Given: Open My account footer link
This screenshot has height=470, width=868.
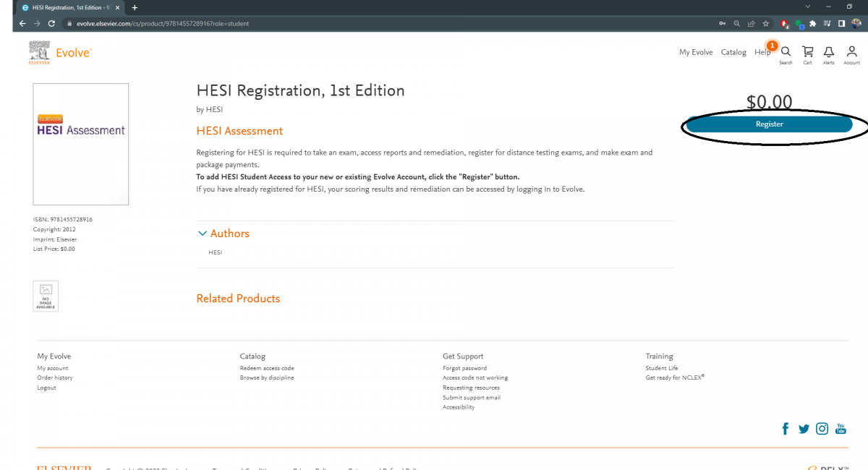Looking at the screenshot, I should [53, 368].
